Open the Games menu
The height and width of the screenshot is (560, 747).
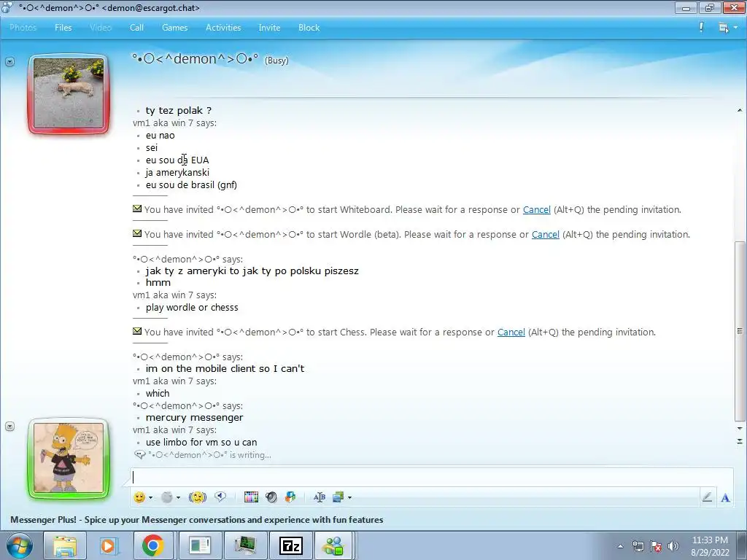[175, 28]
